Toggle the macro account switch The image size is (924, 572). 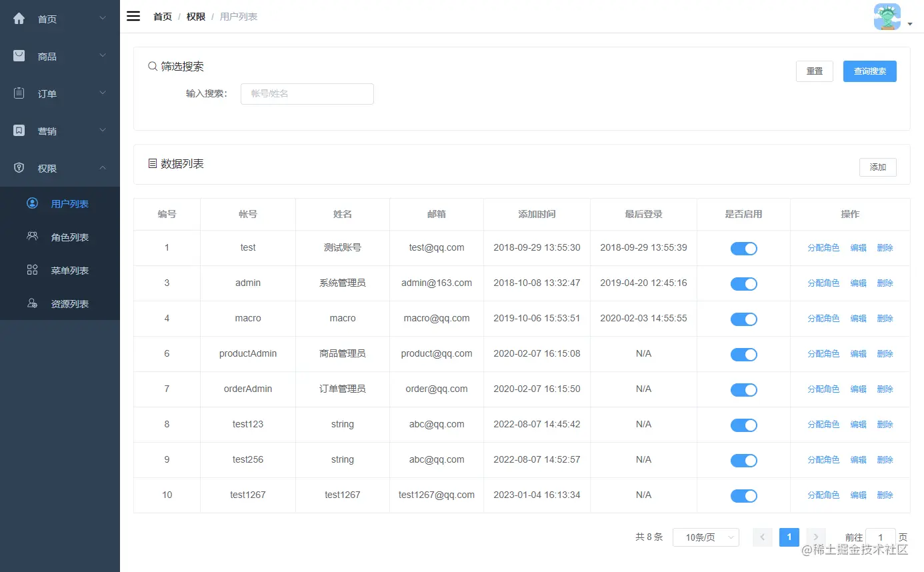pos(743,319)
